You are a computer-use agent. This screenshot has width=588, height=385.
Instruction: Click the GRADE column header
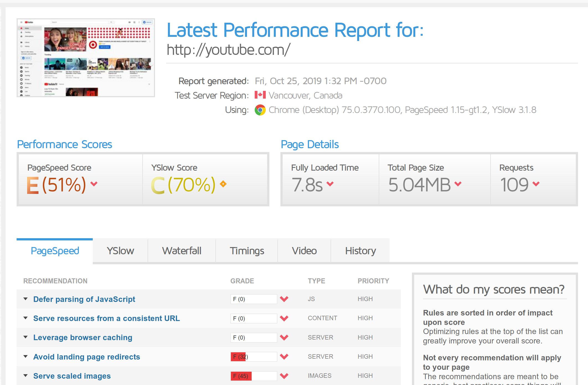point(242,281)
